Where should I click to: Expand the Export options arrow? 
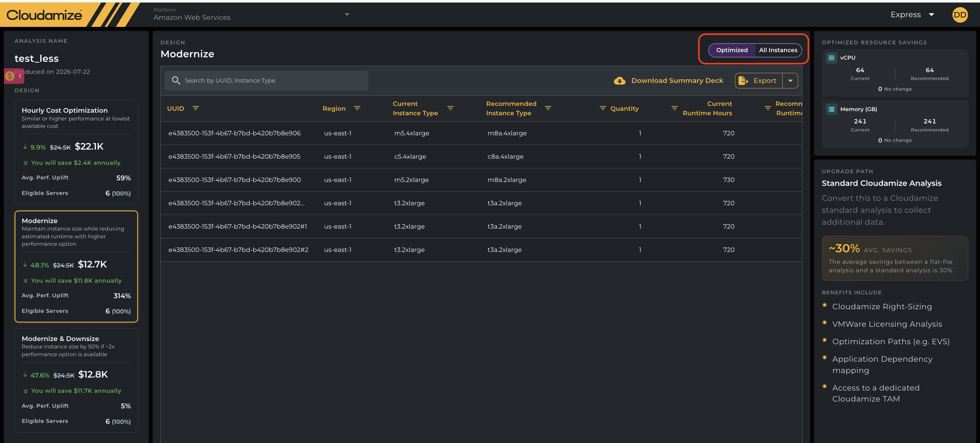pyautogui.click(x=790, y=81)
